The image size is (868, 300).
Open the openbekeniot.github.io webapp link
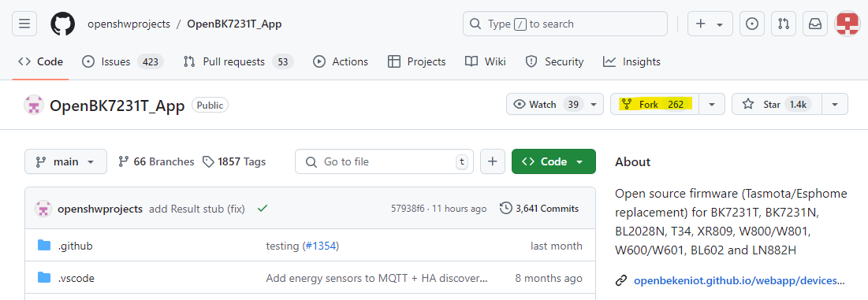pos(739,280)
